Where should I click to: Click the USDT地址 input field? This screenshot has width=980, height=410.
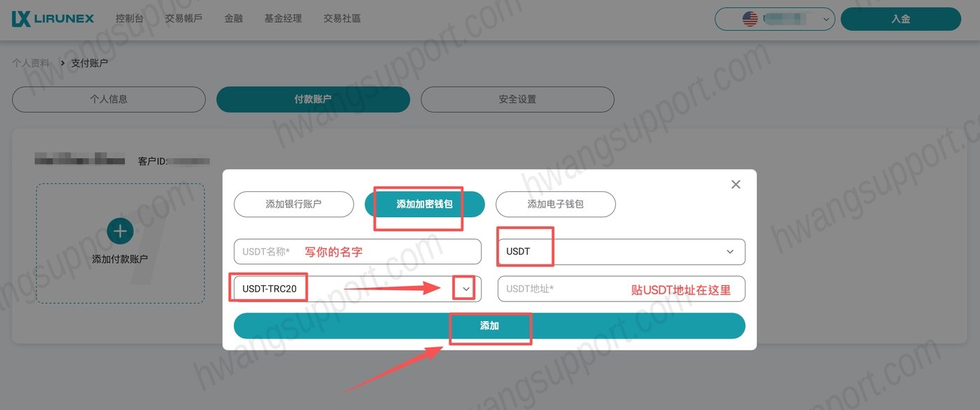point(622,289)
